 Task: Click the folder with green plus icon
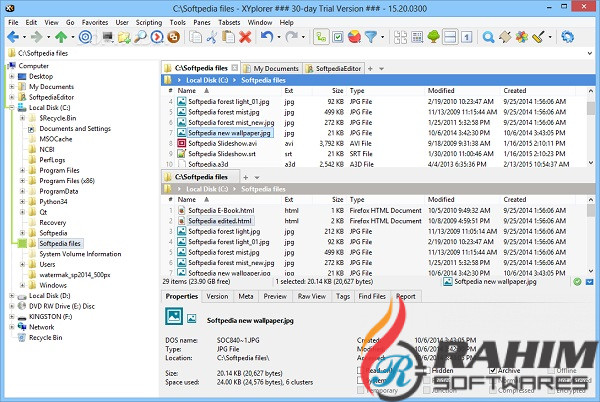tap(124, 37)
